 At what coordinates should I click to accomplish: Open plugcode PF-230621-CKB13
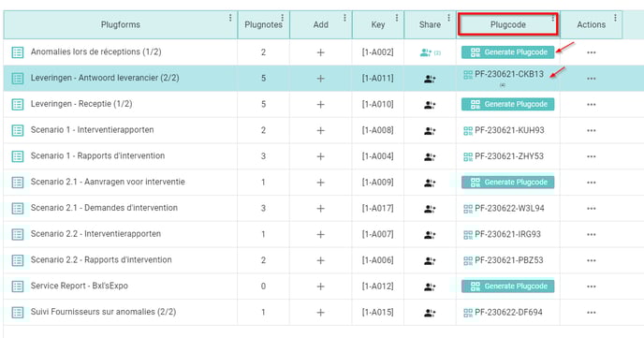coord(509,74)
